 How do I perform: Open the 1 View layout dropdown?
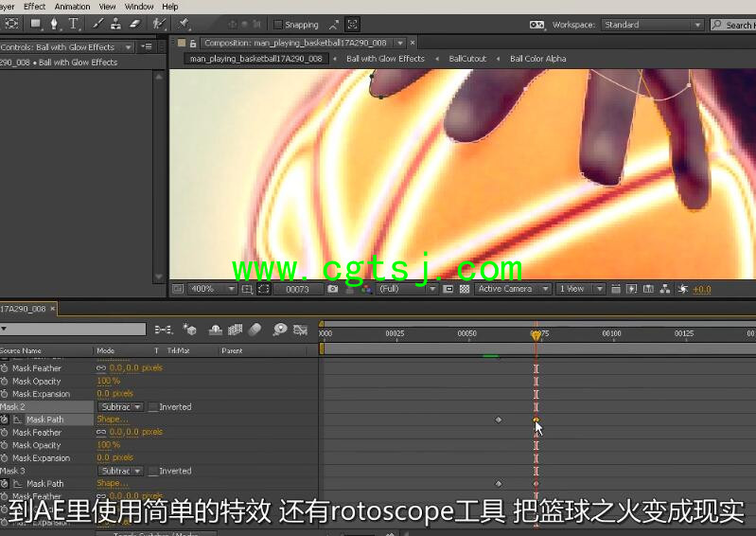(x=579, y=289)
